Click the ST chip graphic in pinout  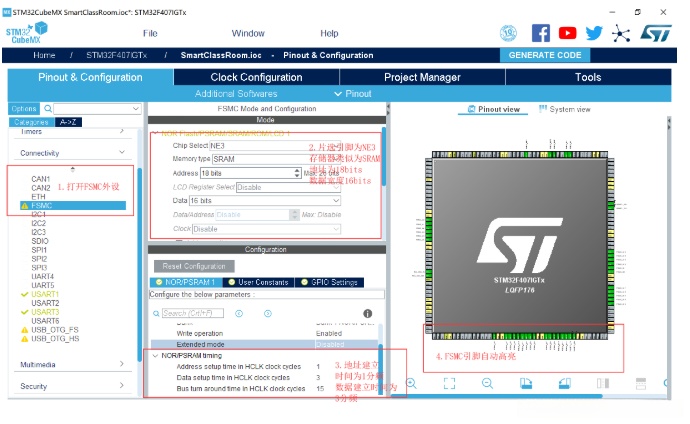click(x=519, y=246)
